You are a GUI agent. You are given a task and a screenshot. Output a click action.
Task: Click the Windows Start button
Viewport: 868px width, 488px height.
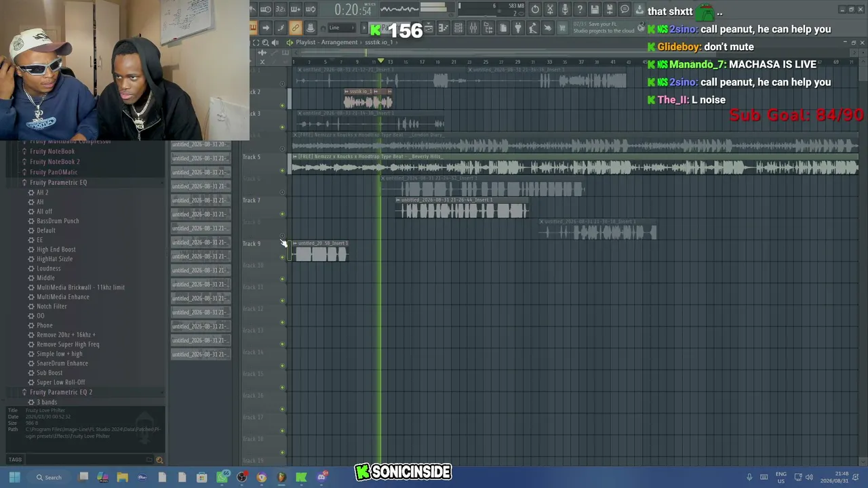click(14, 477)
